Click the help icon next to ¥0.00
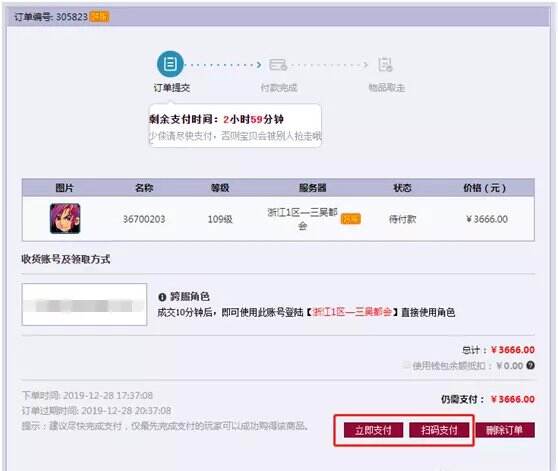The width and height of the screenshot is (558, 471). (530, 365)
